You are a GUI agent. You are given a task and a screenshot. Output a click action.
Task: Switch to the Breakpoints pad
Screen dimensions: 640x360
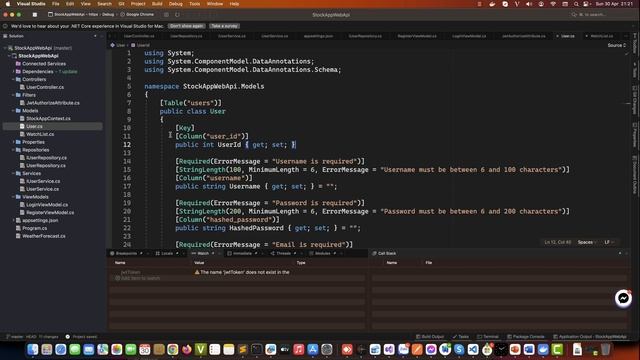coord(126,253)
